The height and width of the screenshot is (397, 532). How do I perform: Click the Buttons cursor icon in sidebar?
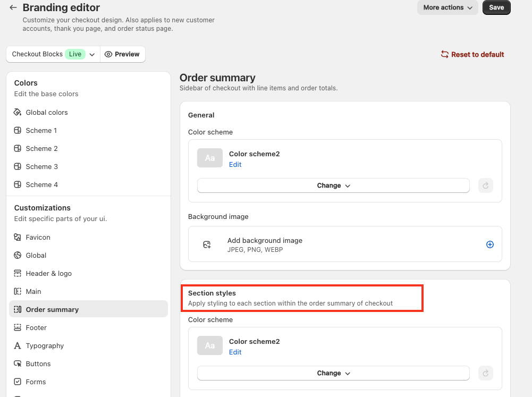(x=18, y=364)
